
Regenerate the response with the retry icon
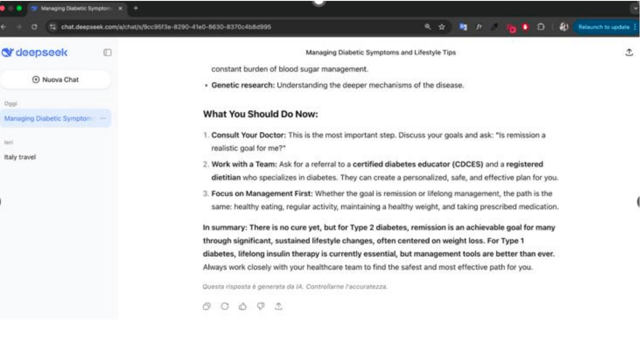pos(224,307)
